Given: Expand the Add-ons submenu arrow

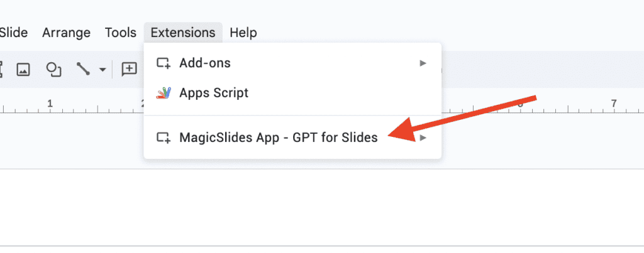Looking at the screenshot, I should click(423, 63).
